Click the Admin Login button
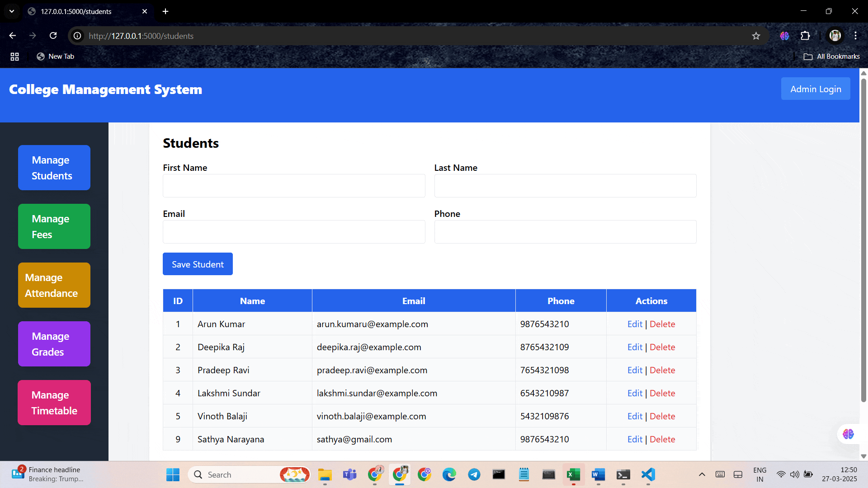The image size is (868, 488). pyautogui.click(x=815, y=89)
